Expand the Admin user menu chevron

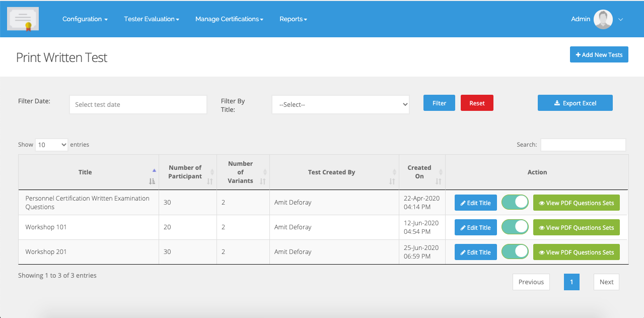pos(621,20)
